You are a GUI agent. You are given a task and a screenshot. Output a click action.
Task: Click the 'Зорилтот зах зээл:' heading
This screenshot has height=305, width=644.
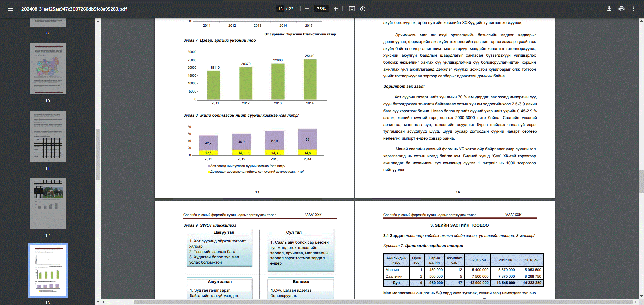pyautogui.click(x=404, y=86)
